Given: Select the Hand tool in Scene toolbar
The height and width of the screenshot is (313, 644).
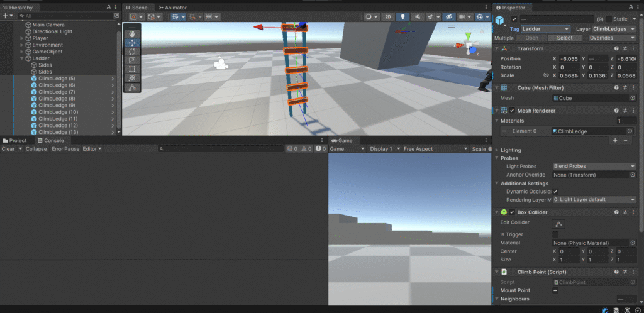Looking at the screenshot, I should click(132, 34).
